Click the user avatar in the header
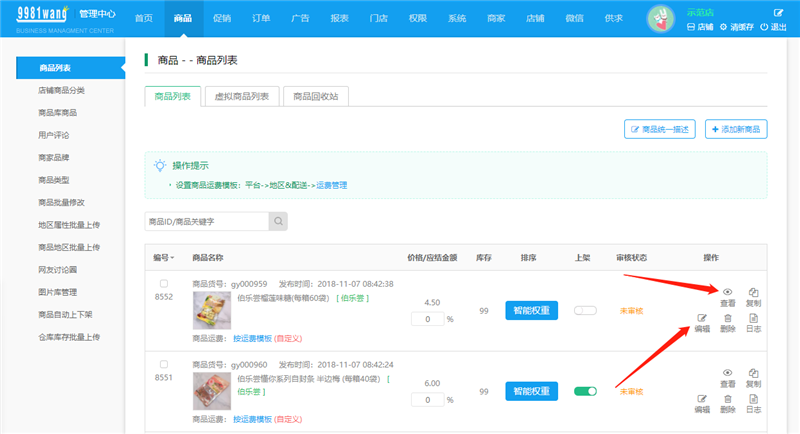The image size is (800, 434). (x=662, y=19)
